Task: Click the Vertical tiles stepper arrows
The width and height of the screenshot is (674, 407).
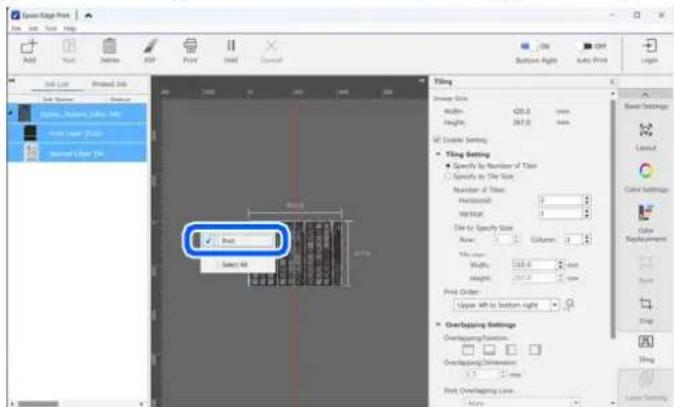Action: (x=587, y=213)
